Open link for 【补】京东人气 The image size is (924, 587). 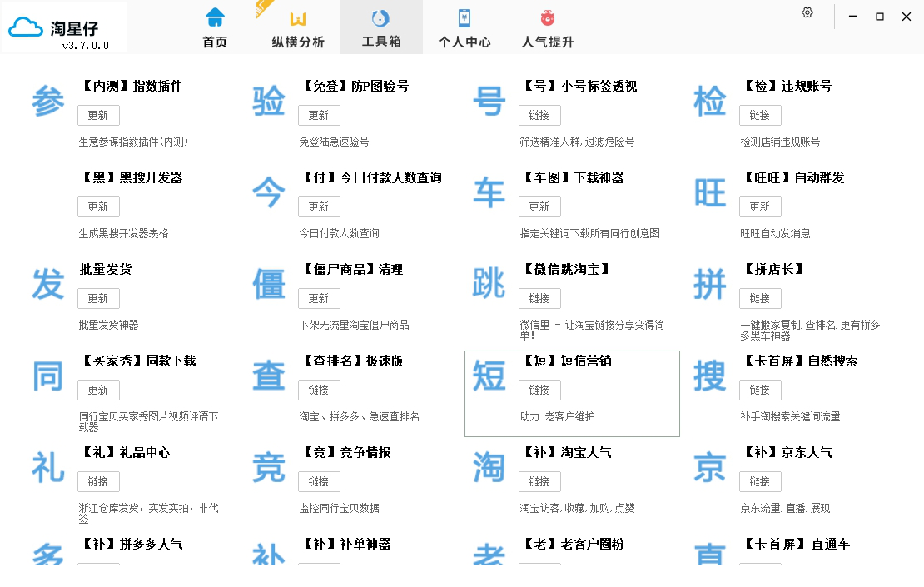[760, 482]
